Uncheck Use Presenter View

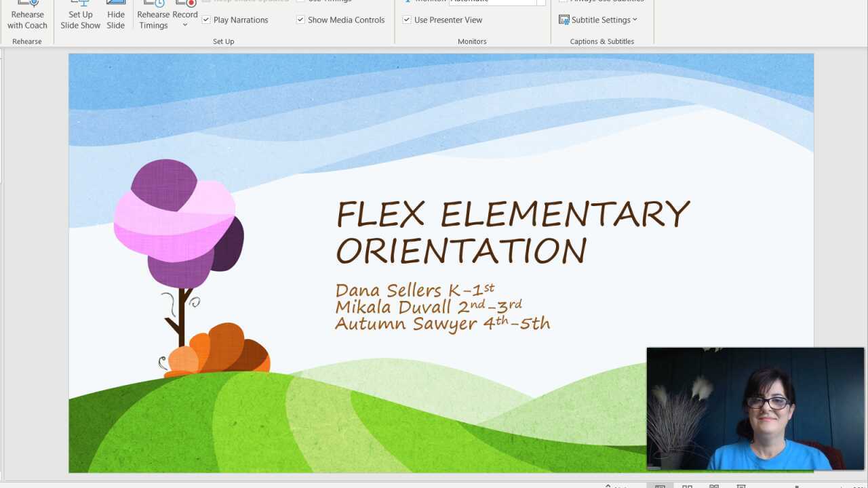pyautogui.click(x=407, y=20)
